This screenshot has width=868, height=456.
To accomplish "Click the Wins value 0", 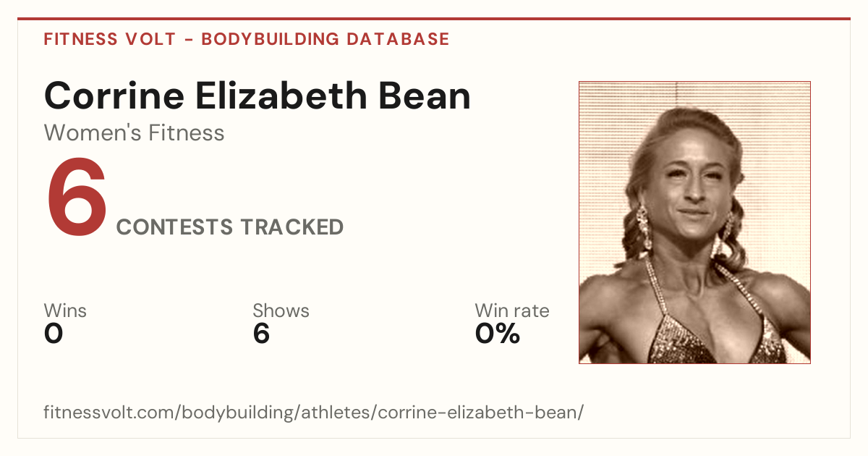I will 54,334.
